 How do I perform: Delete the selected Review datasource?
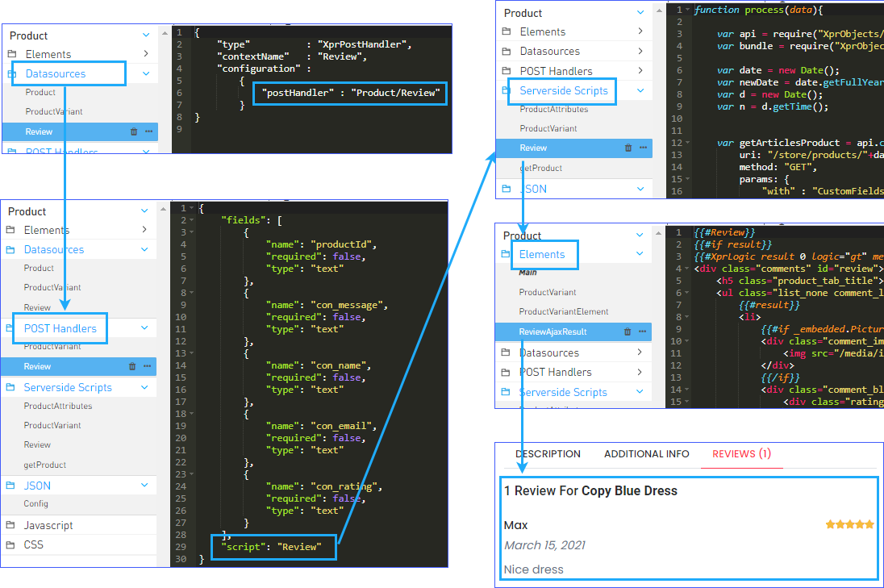click(x=134, y=131)
